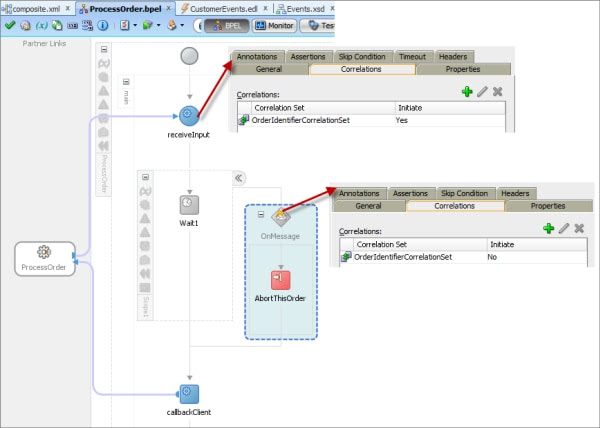Select the Wait1 clock activity

coord(189,205)
